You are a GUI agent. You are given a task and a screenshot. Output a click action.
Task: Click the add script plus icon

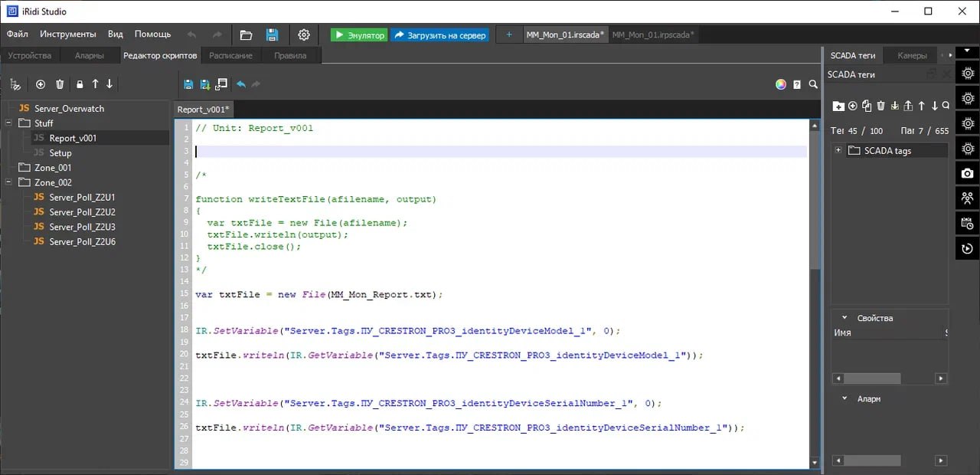tap(41, 84)
